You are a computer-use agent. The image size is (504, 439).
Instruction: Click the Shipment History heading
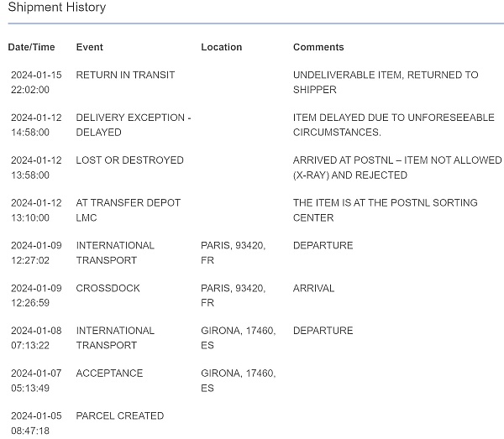(x=57, y=8)
